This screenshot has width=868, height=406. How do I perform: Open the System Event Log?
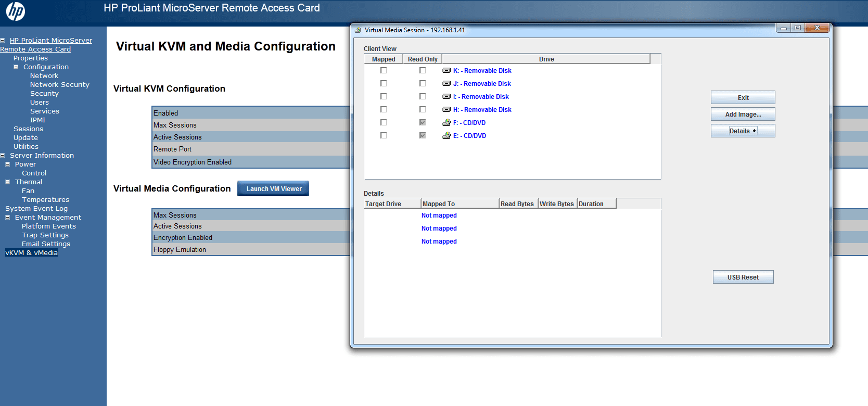click(36, 208)
